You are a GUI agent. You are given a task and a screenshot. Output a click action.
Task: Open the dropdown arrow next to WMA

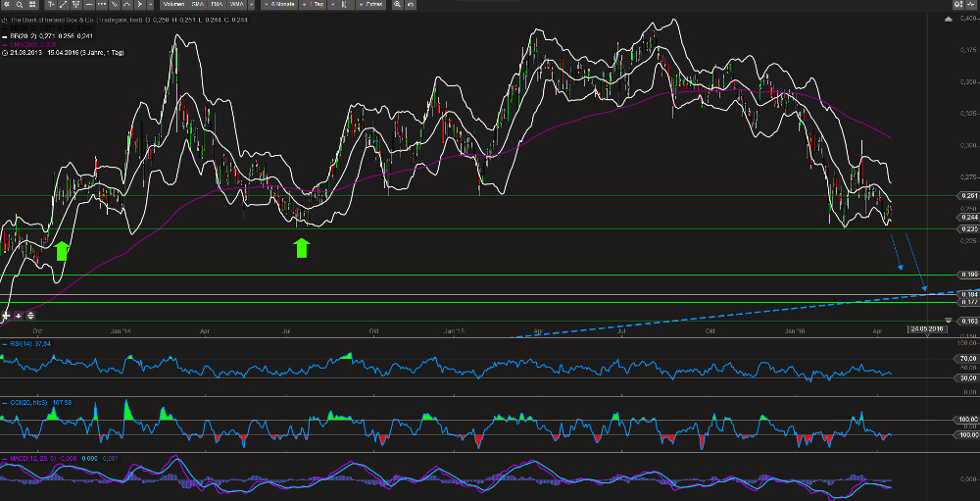(251, 5)
